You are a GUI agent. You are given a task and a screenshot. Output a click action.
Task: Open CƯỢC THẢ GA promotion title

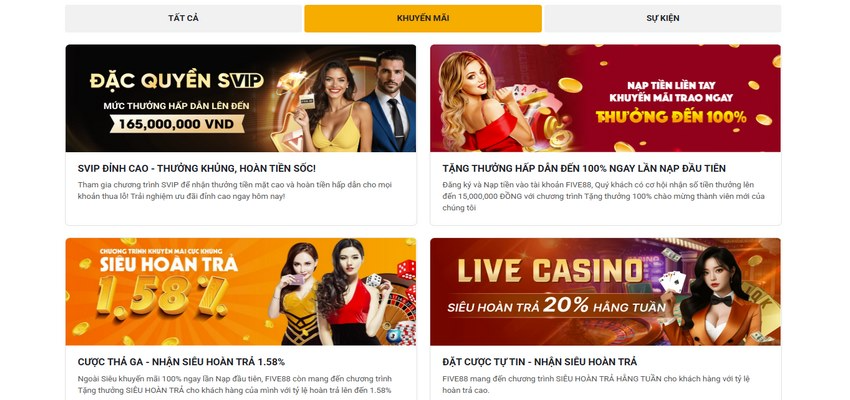181,362
